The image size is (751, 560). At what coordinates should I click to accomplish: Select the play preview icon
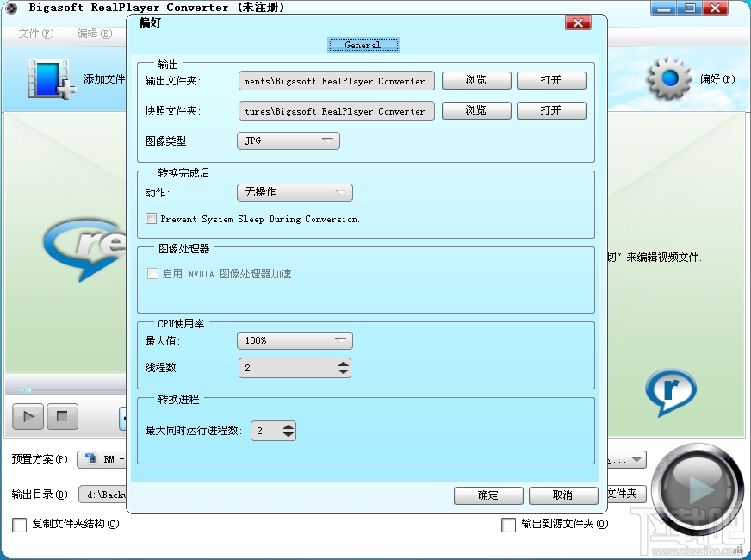(x=26, y=417)
